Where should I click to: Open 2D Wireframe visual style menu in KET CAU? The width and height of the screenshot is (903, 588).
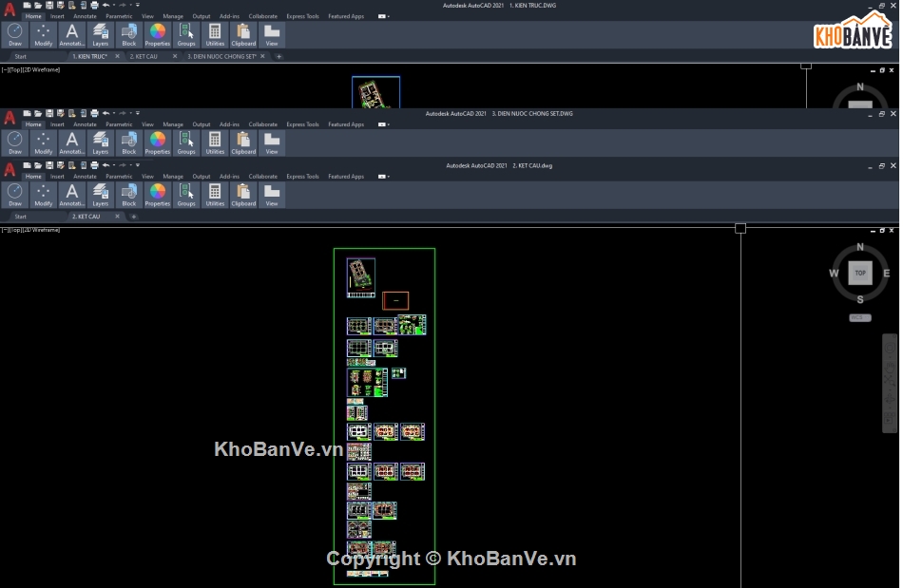coord(42,230)
